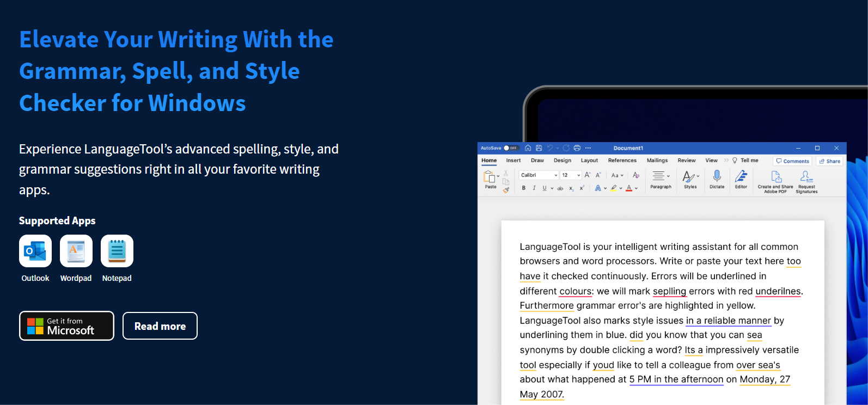This screenshot has height=405, width=868.
Task: Open the font size 12 dropdown
Action: pos(571,175)
